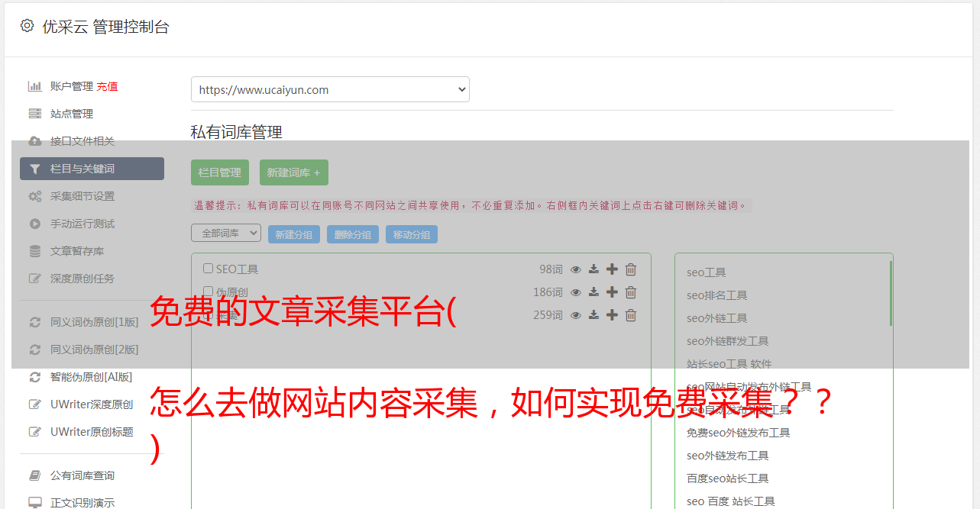Image resolution: width=980 pixels, height=509 pixels.
Task: Select keyword seo外链工具
Action: click(716, 318)
